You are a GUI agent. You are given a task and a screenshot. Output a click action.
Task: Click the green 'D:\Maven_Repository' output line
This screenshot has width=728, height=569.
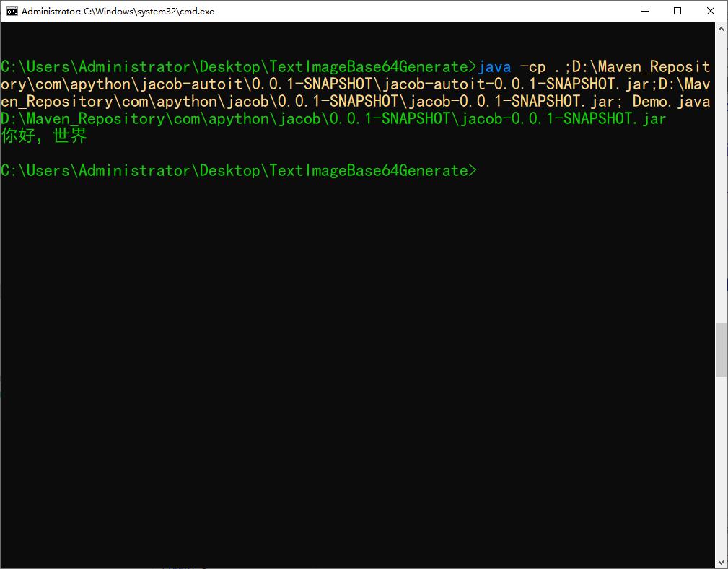(333, 119)
